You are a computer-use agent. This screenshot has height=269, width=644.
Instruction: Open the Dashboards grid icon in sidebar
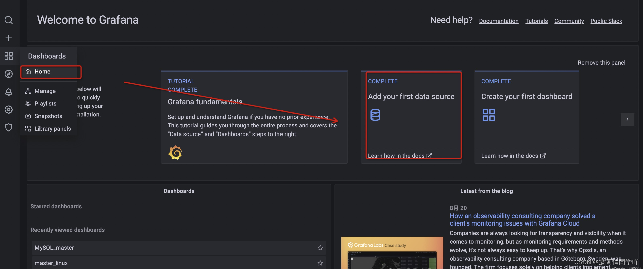click(9, 56)
